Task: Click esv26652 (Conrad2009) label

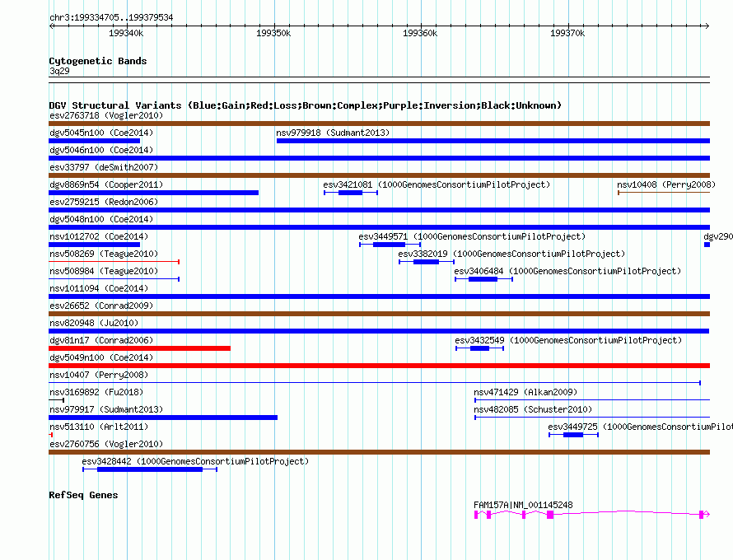Action: [101, 306]
